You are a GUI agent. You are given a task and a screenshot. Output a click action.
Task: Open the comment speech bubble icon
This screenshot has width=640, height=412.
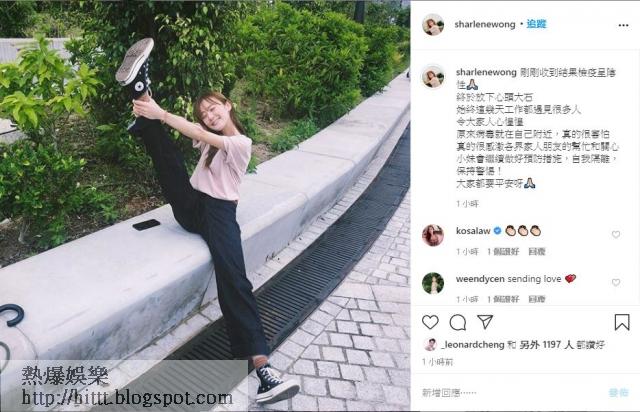click(458, 323)
